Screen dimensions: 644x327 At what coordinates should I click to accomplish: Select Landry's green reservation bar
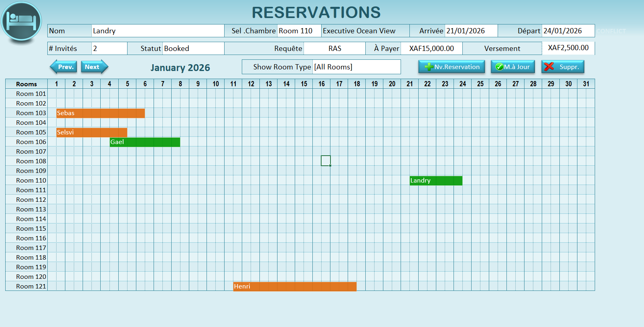tap(435, 181)
